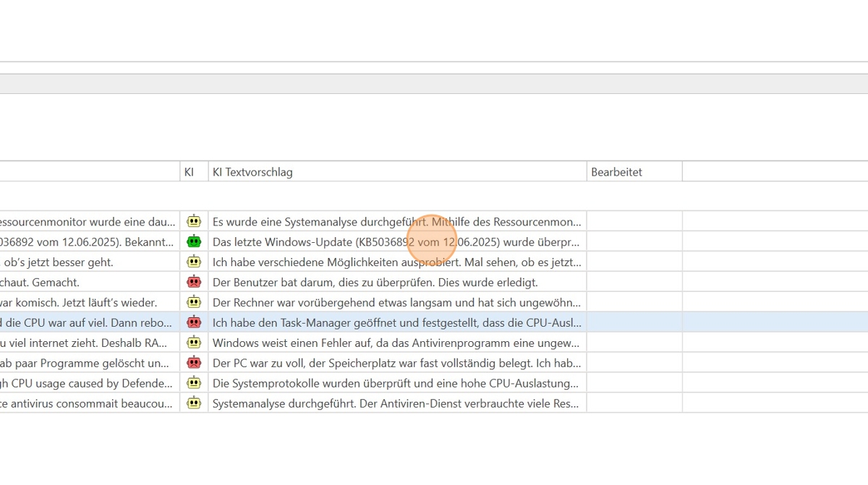Click robot icon beside 'Systemanalyse durchgeführt. Der Antiviren-Dienst'
The height and width of the screenshot is (485, 868).
point(194,403)
